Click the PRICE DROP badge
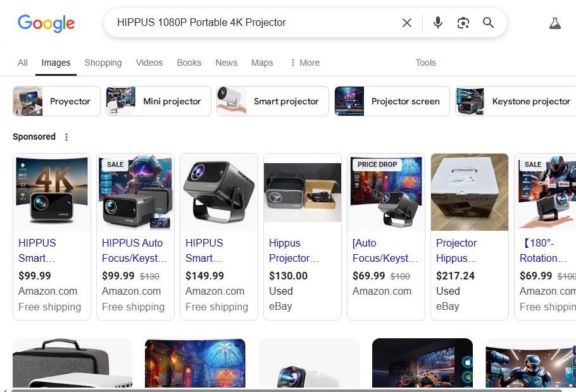Screen dimensions: 576x392 coord(377,164)
